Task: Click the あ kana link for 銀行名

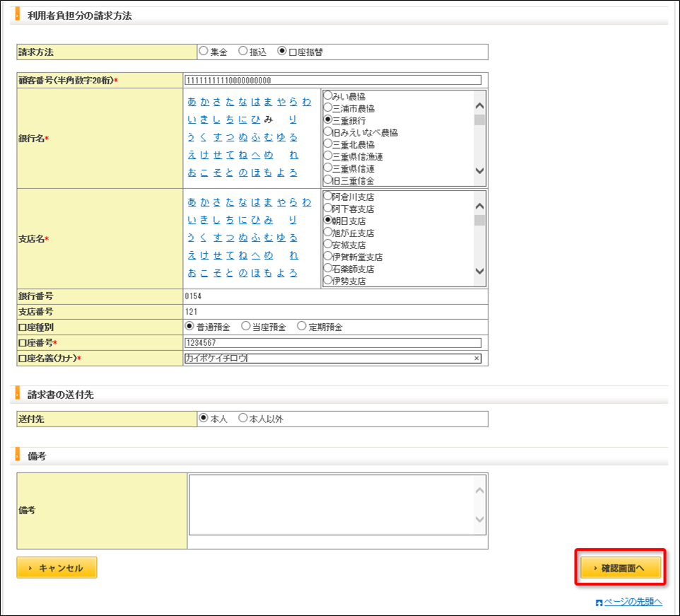Action: pos(192,102)
